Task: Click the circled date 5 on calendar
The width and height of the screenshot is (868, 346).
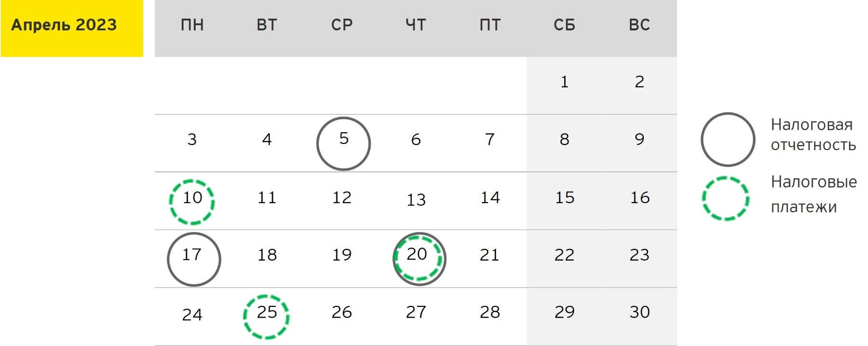Action: point(343,143)
